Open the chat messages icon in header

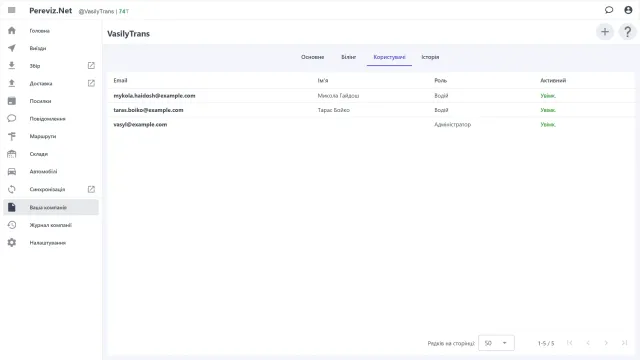click(x=609, y=10)
